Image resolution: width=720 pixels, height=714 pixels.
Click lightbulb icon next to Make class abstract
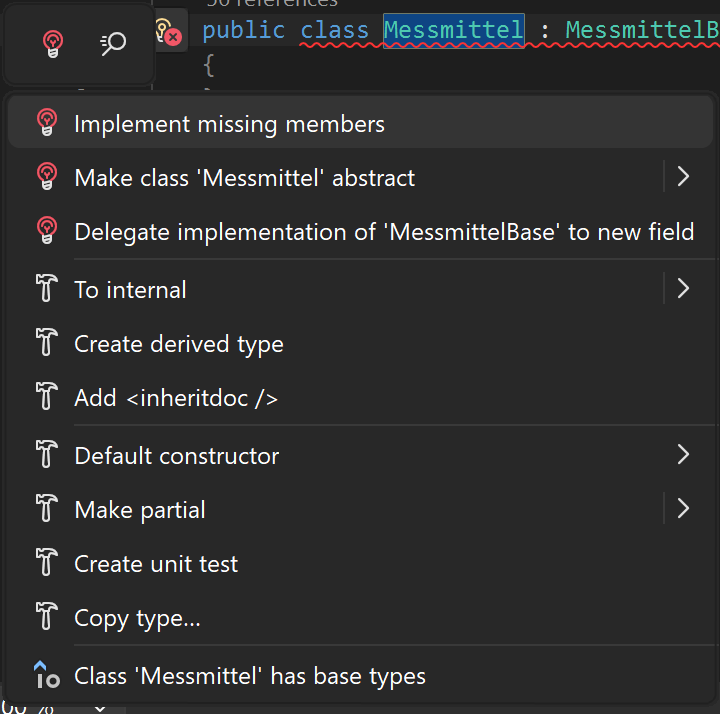point(47,176)
